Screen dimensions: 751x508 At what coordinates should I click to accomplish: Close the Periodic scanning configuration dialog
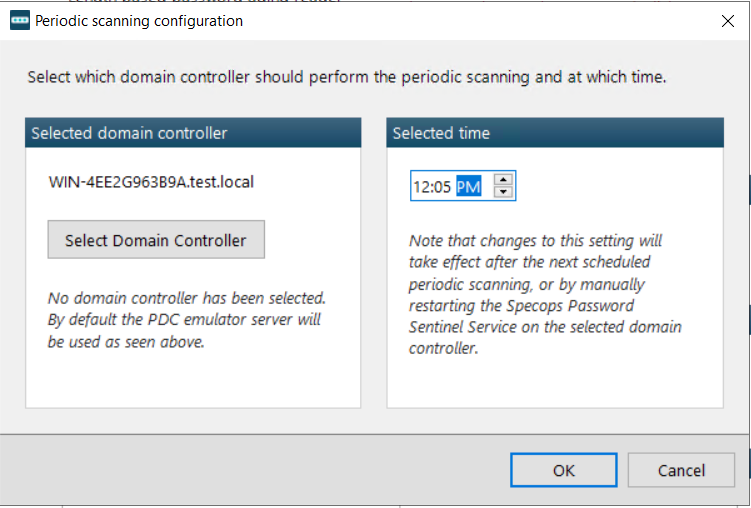click(728, 21)
